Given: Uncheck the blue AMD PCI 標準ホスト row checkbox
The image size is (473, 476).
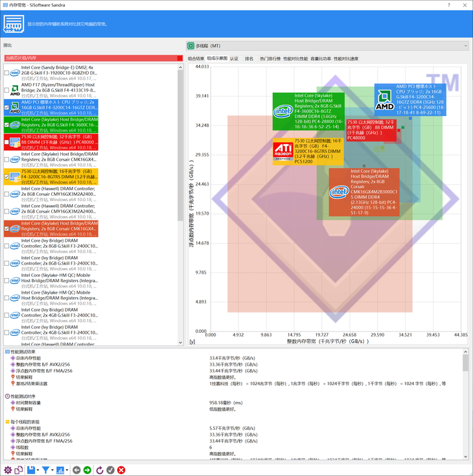Looking at the screenshot, I should 6,108.
